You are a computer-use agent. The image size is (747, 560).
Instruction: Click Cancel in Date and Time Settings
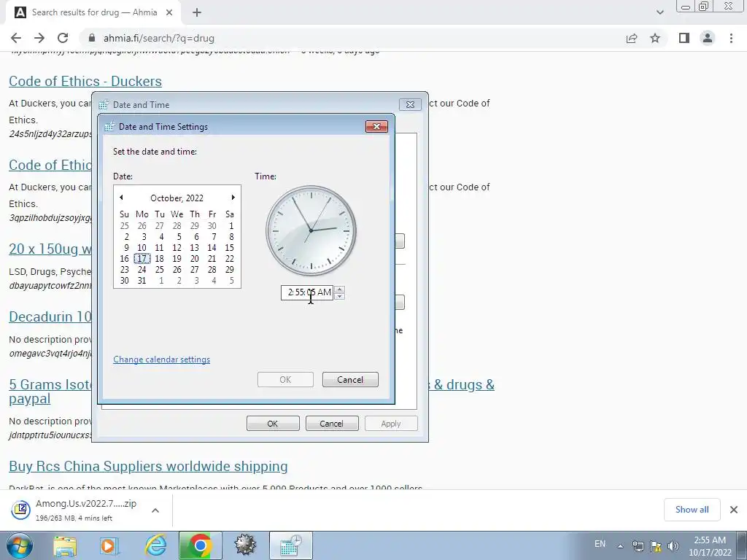[x=350, y=379]
